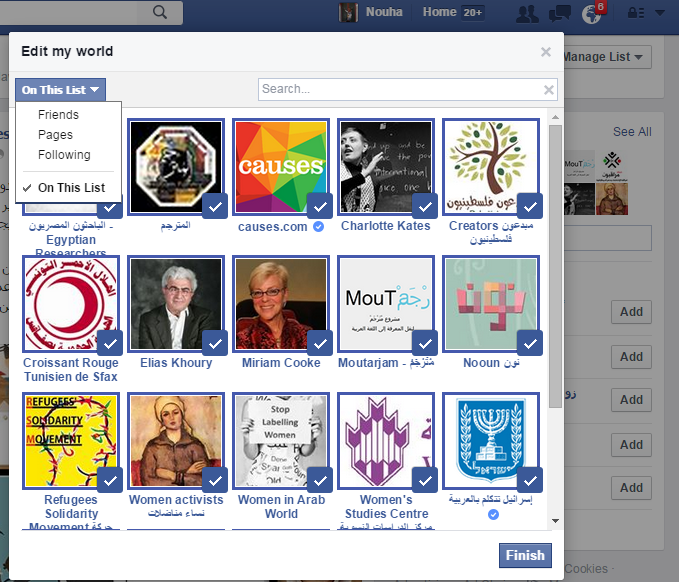Screen dimensions: 679x582
Task: Select the causes colorful logo thumbnail
Action: point(281,167)
